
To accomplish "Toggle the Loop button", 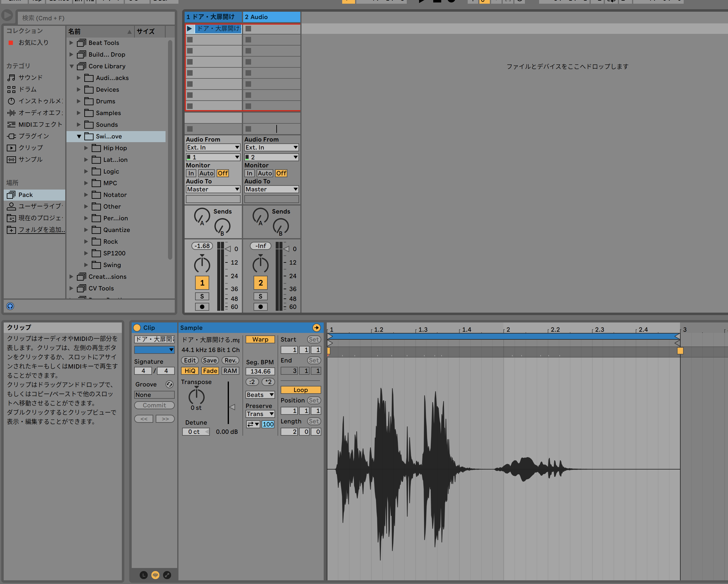I will [x=301, y=390].
